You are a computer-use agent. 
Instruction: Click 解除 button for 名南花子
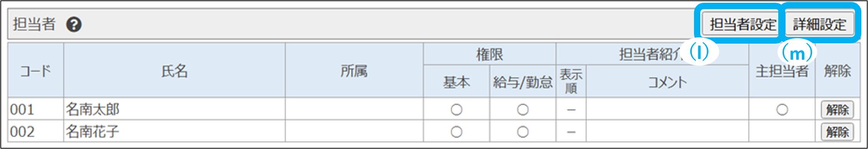(x=837, y=132)
